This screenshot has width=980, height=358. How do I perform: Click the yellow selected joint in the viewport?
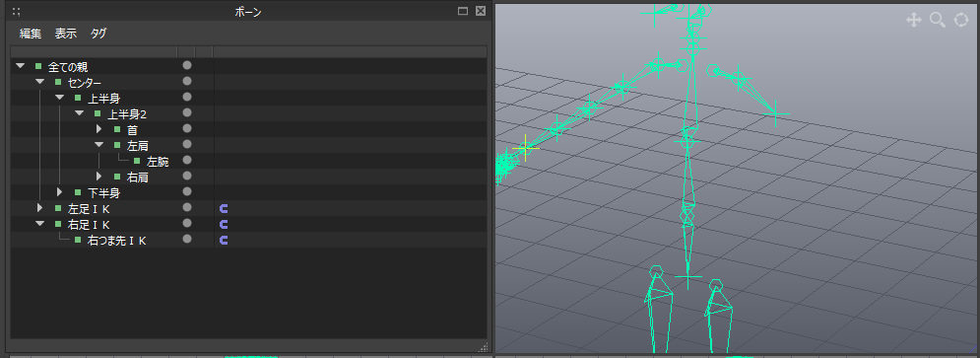pyautogui.click(x=525, y=148)
